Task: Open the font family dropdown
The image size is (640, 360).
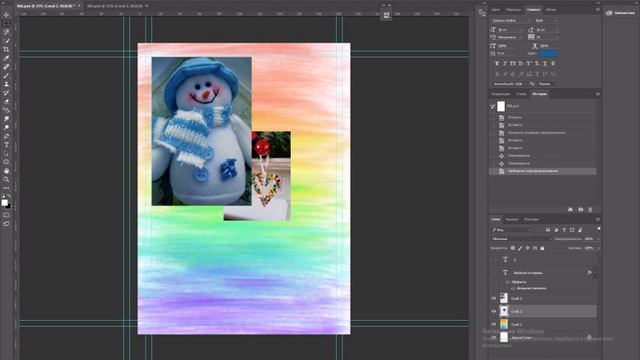Action: [x=511, y=20]
